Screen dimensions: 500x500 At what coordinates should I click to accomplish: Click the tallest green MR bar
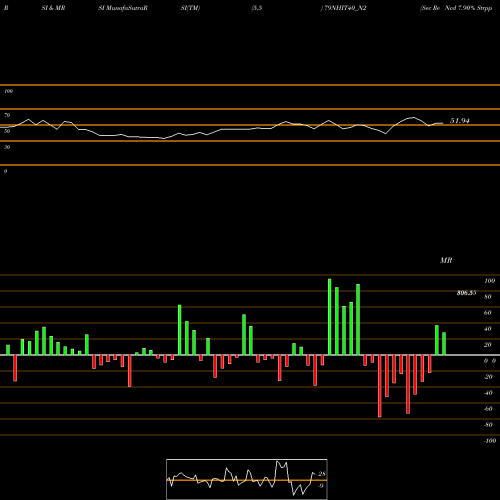(330, 317)
